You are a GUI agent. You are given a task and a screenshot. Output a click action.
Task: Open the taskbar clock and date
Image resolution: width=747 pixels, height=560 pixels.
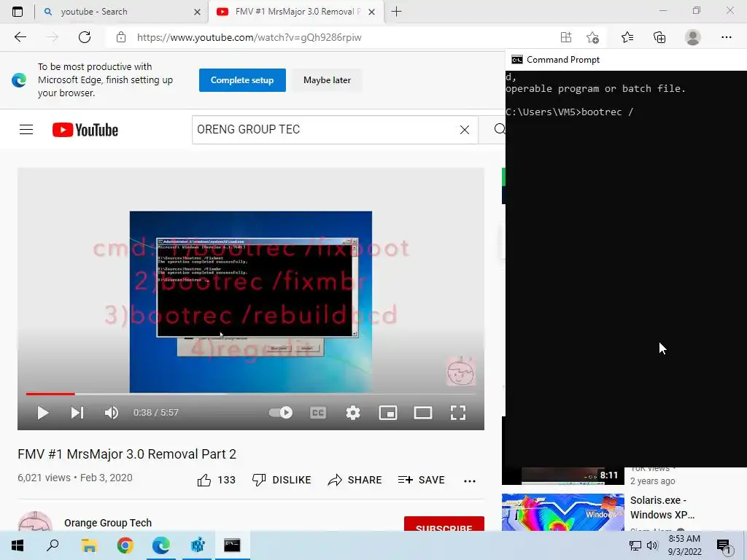[684, 545]
